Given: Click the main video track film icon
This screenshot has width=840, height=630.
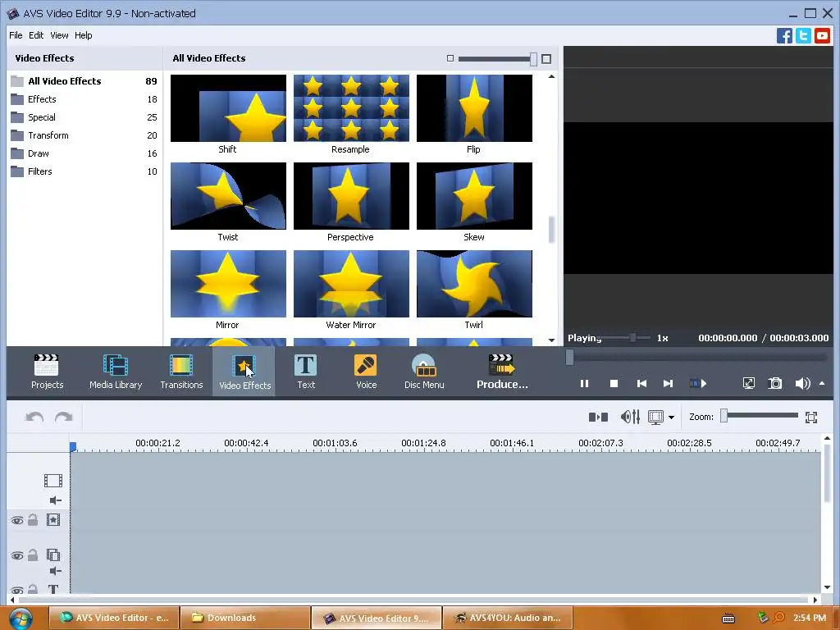Looking at the screenshot, I should click(53, 481).
